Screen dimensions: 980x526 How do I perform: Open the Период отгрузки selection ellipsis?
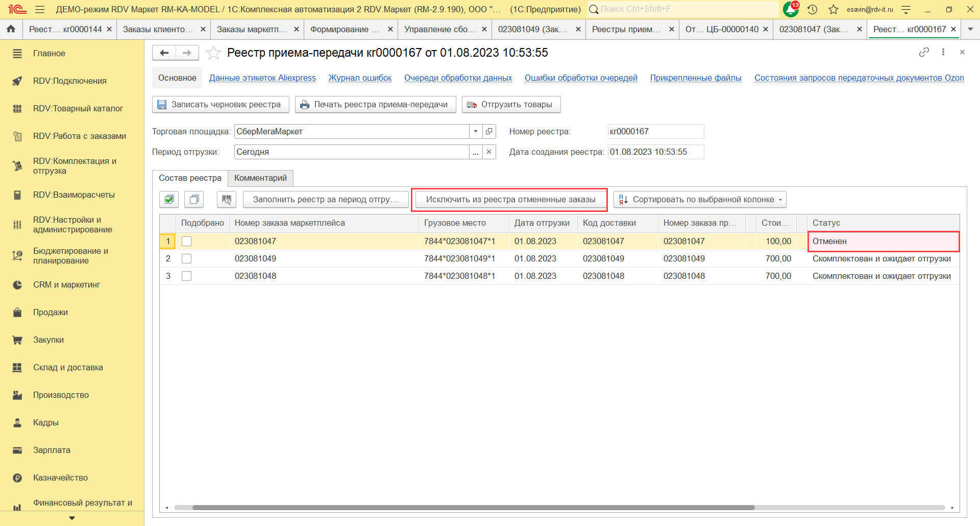475,152
